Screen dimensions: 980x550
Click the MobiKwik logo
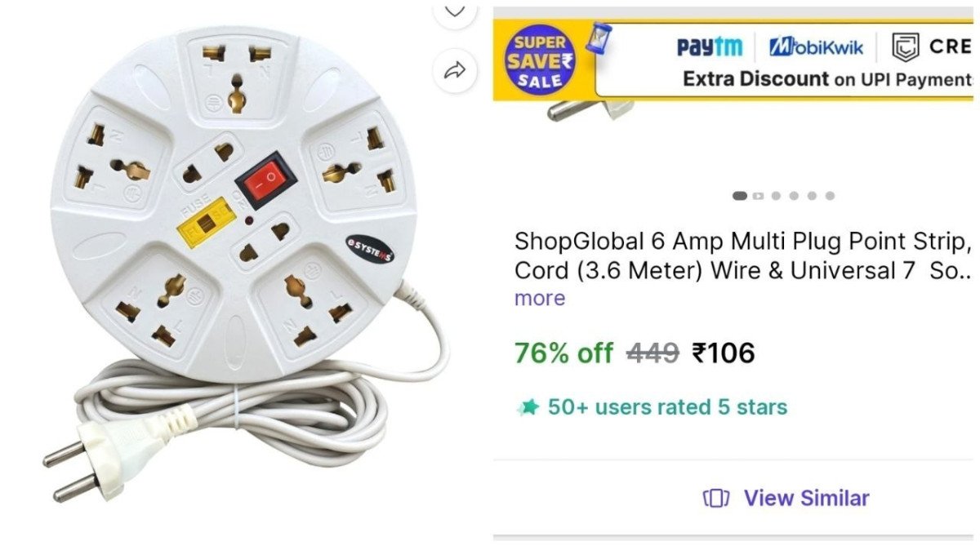click(x=816, y=47)
